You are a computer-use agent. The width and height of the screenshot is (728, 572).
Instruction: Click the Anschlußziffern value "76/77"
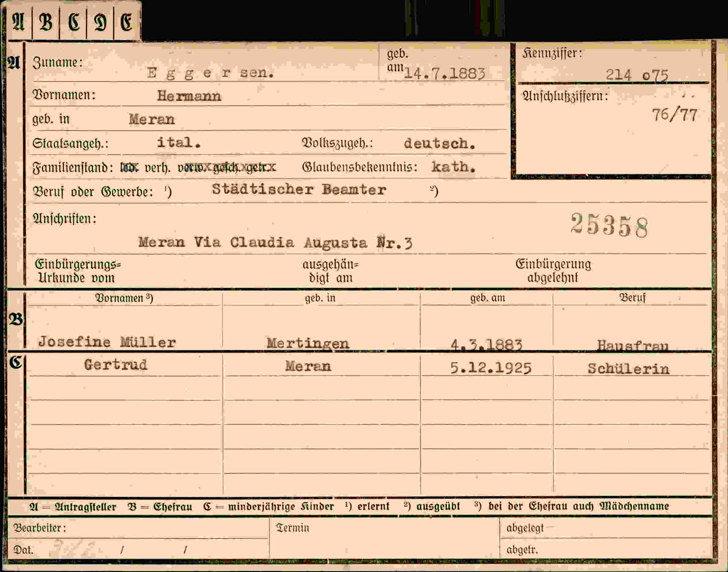tap(674, 115)
